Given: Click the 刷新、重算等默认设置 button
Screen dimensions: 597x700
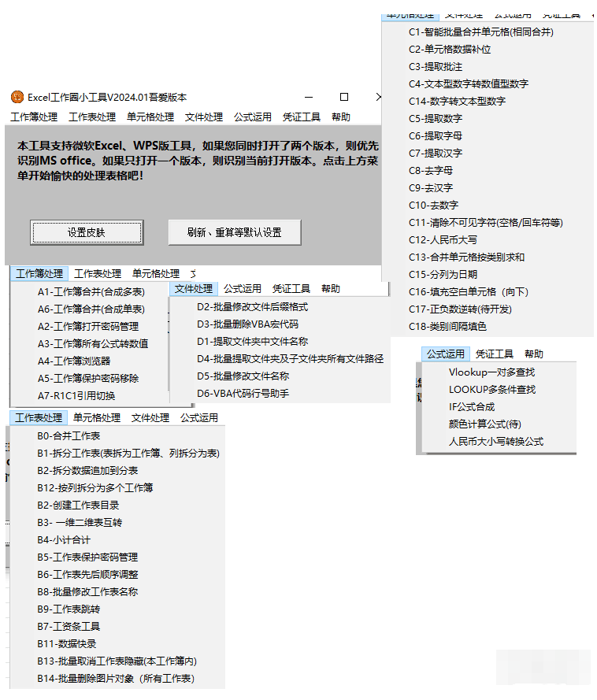Looking at the screenshot, I should (235, 232).
